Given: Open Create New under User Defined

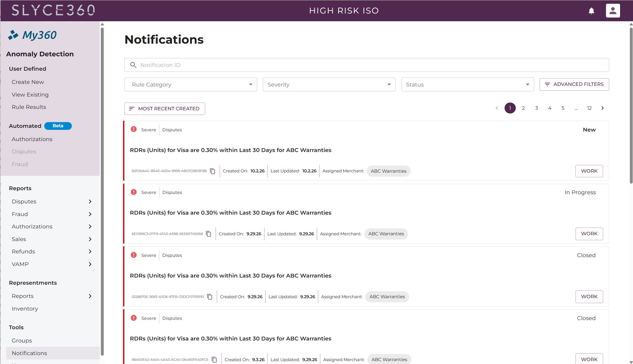Looking at the screenshot, I should 28,82.
